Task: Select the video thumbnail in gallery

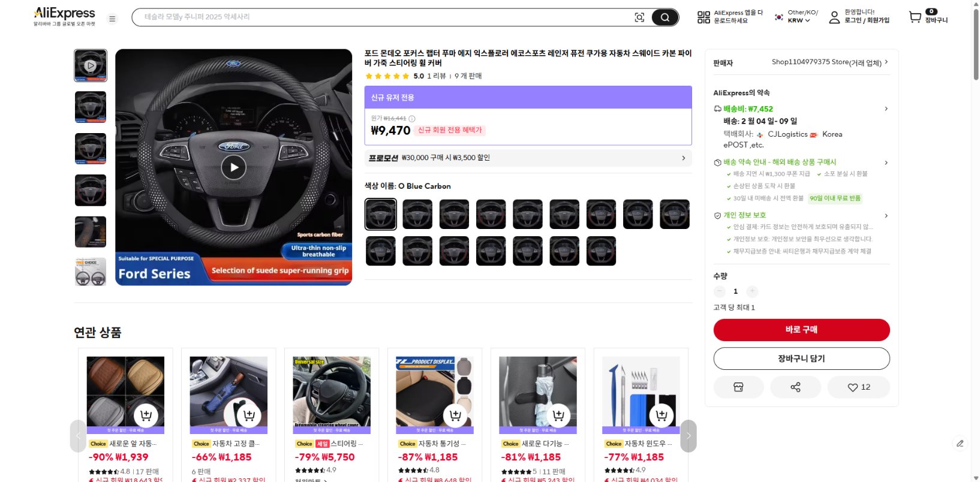Action: tap(91, 65)
